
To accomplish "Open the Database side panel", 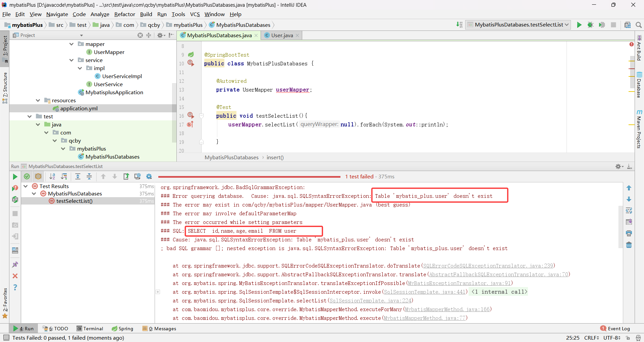I will 639,84.
